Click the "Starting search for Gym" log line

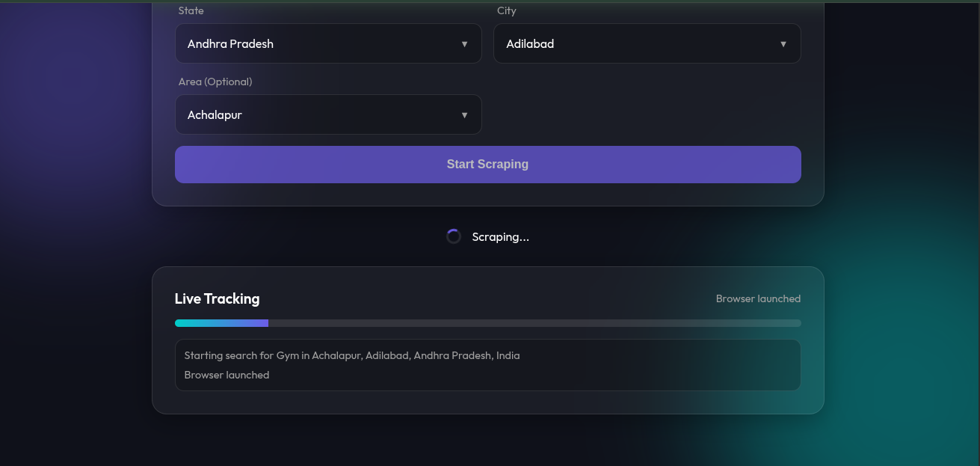point(351,355)
